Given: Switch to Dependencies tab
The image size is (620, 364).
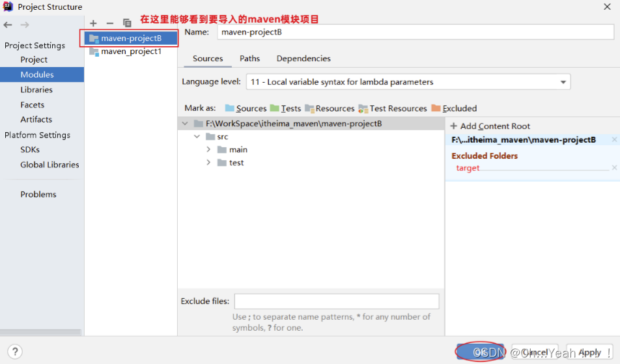Looking at the screenshot, I should (x=303, y=59).
